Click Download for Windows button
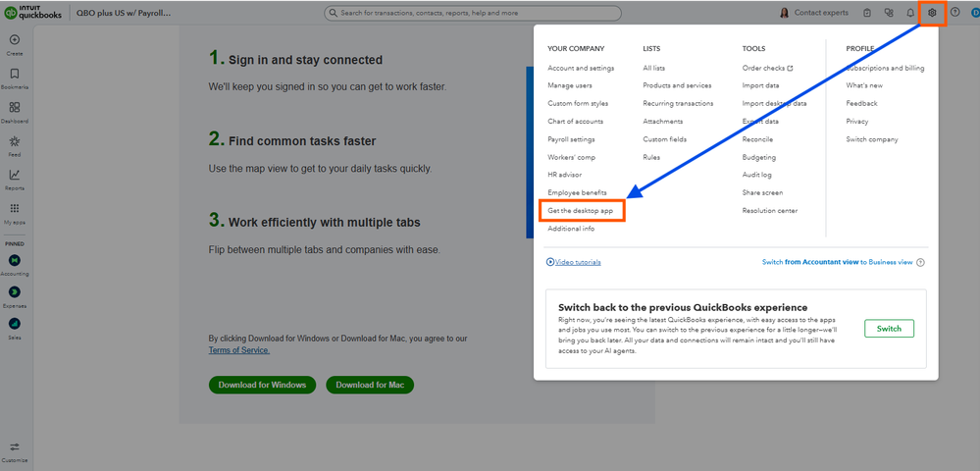 (x=263, y=386)
